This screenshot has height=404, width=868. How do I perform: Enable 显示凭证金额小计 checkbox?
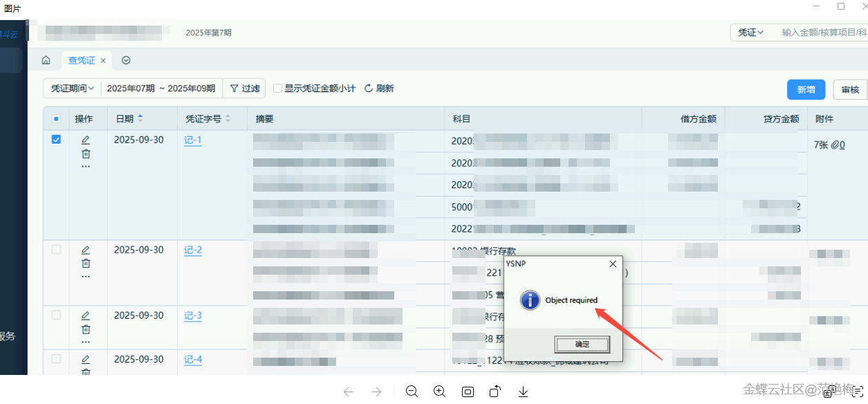pos(277,89)
